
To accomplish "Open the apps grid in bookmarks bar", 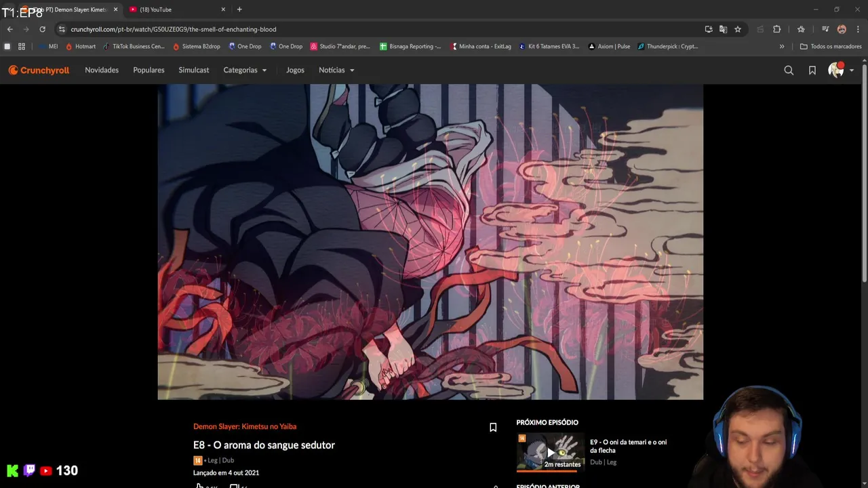I will pyautogui.click(x=22, y=46).
